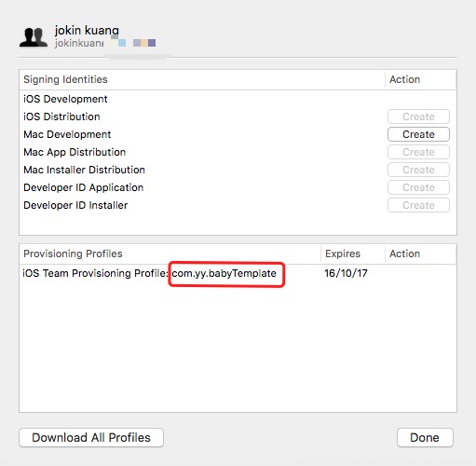The width and height of the screenshot is (476, 466).
Task: Click Create for Developer ID Installer
Action: (418, 205)
